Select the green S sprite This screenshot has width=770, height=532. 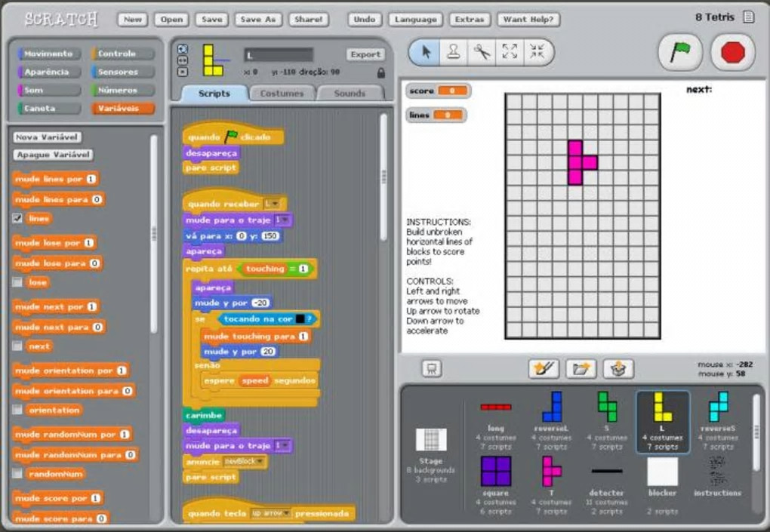click(x=607, y=421)
